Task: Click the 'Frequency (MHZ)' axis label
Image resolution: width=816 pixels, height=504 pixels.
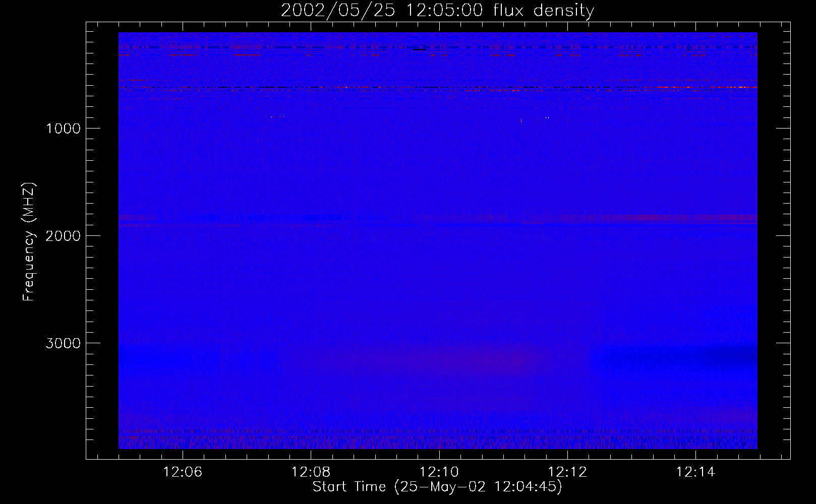Action: point(28,242)
